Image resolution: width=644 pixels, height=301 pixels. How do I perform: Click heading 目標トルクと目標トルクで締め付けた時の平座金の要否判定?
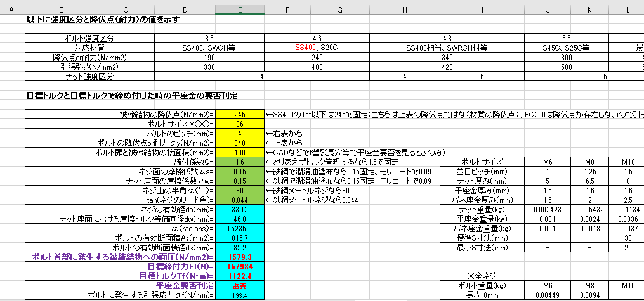point(132,96)
